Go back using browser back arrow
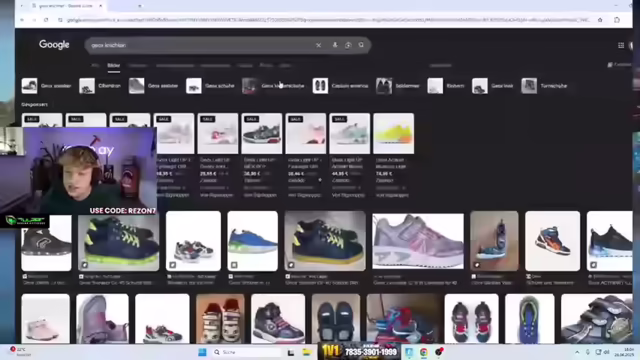Image resolution: width=640 pixels, height=360 pixels. [x=22, y=20]
